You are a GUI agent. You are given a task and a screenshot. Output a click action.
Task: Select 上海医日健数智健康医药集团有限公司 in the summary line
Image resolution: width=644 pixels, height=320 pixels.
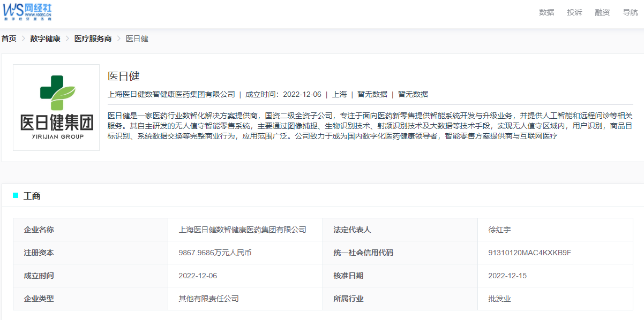coord(171,94)
